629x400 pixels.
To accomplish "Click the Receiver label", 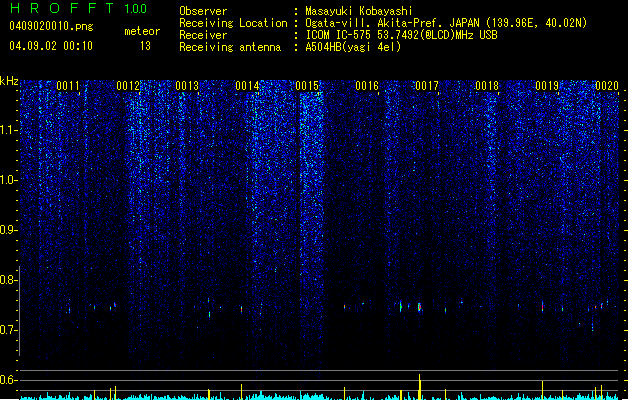I will [x=203, y=35].
